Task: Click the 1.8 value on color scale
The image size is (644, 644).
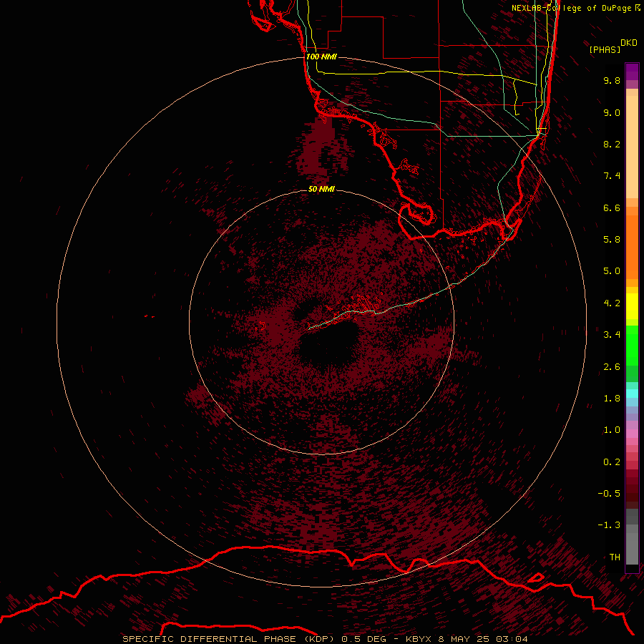Action: pyautogui.click(x=612, y=399)
